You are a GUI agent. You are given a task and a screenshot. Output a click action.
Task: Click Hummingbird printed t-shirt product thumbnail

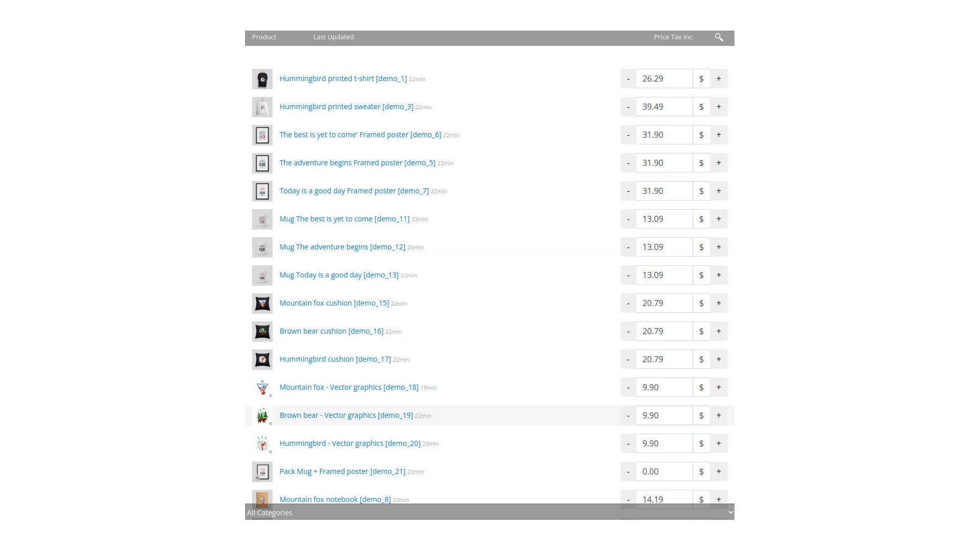pyautogui.click(x=262, y=79)
